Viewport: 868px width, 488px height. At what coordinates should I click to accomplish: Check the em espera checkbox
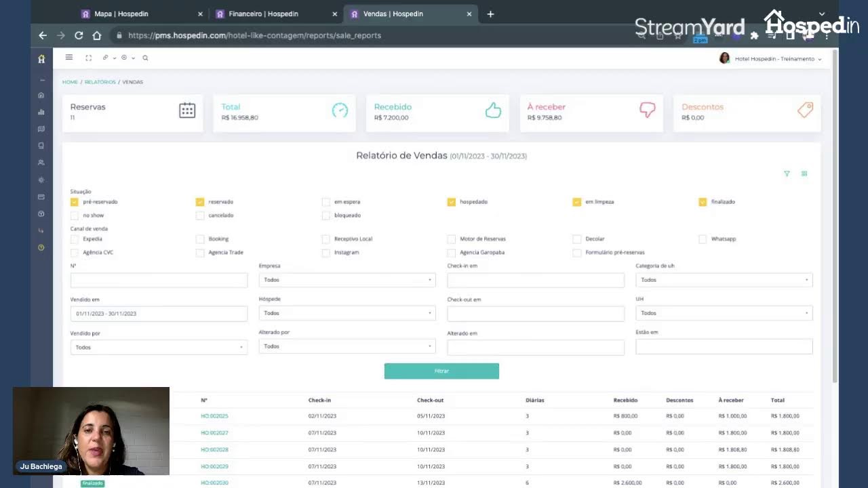326,202
